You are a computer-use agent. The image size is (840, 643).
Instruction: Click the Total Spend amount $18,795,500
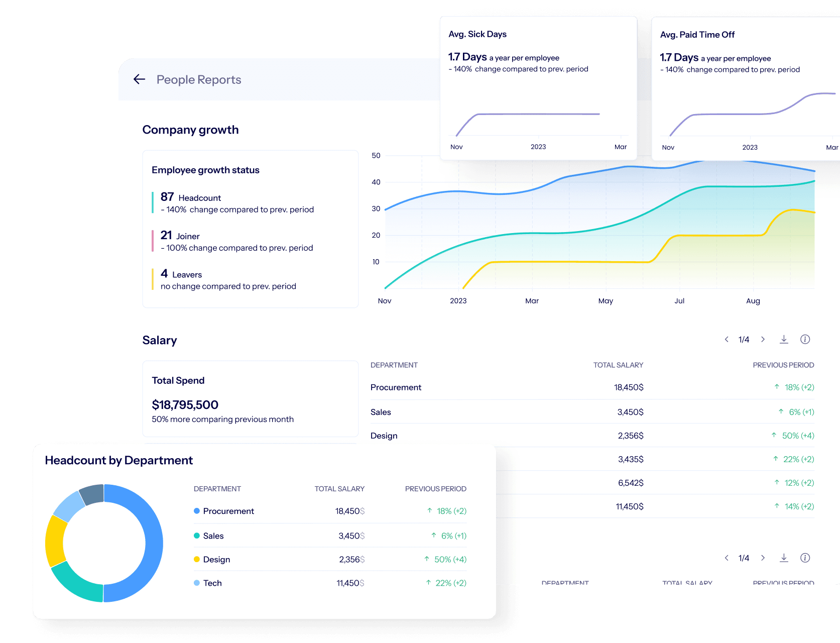[x=185, y=405]
